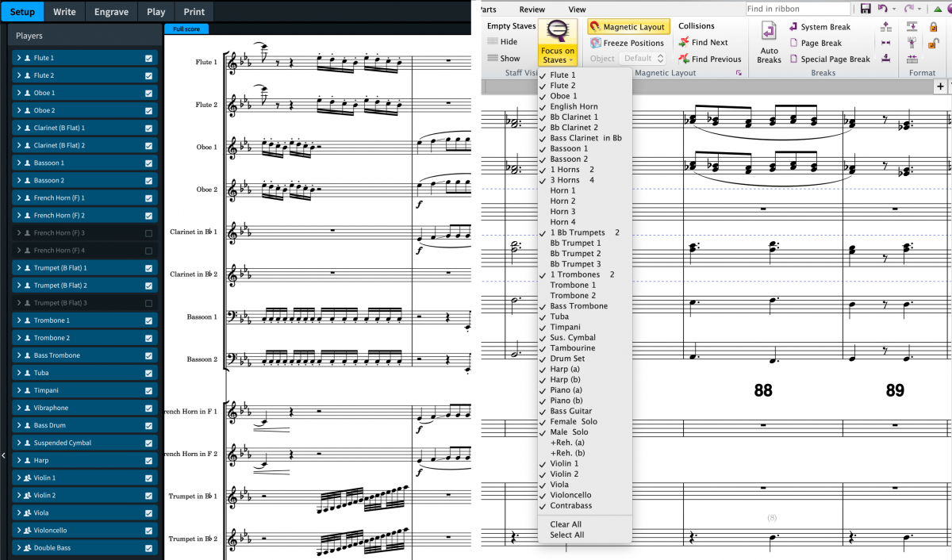952x560 pixels.
Task: Expand the Viola player row
Action: [x=17, y=513]
